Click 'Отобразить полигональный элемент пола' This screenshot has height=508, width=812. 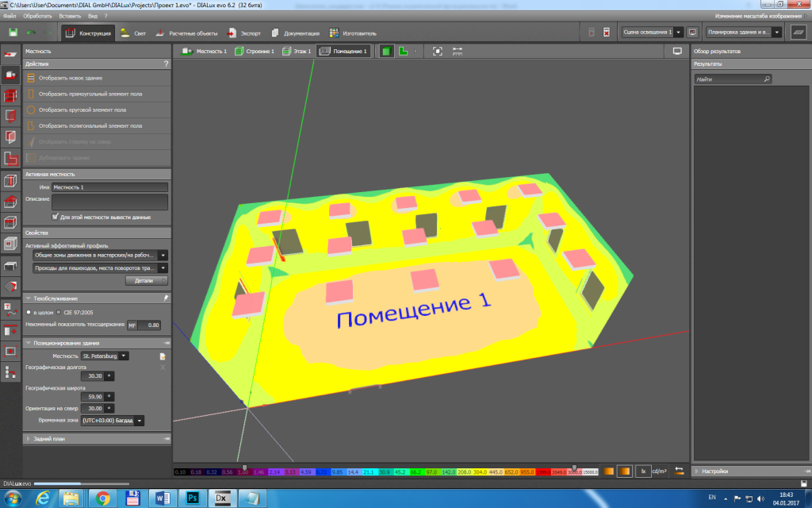(97, 125)
